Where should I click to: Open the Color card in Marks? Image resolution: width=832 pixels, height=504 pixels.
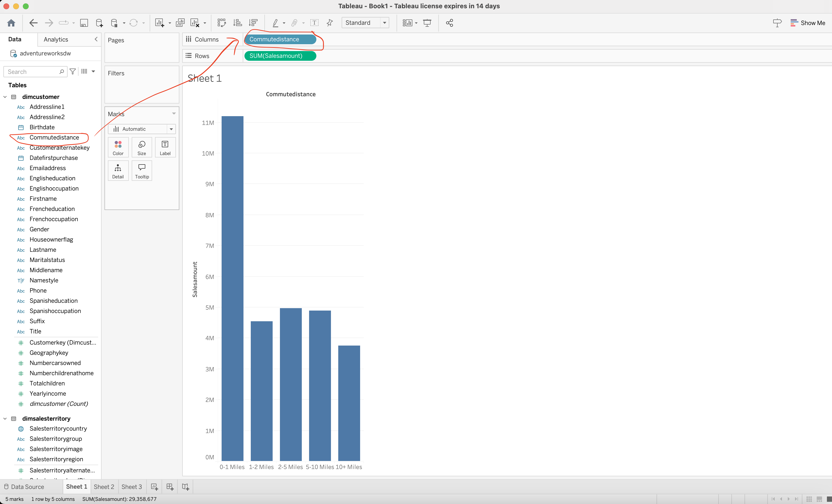118,147
